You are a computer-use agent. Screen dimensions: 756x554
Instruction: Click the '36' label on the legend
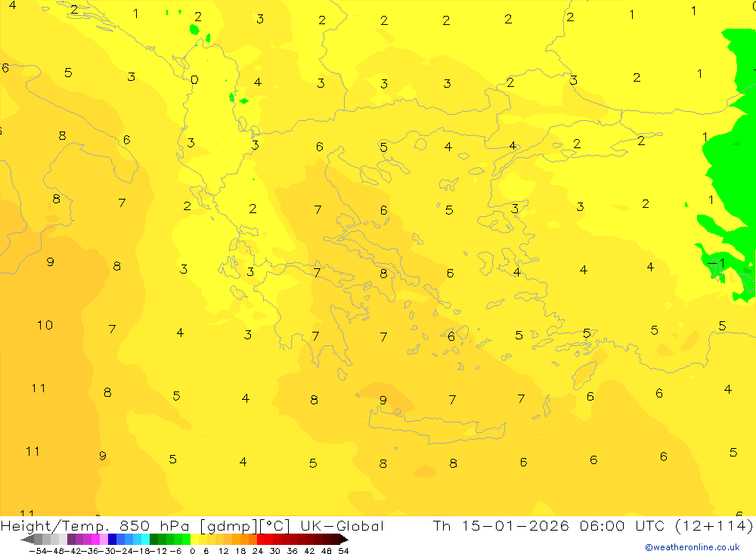(292, 551)
